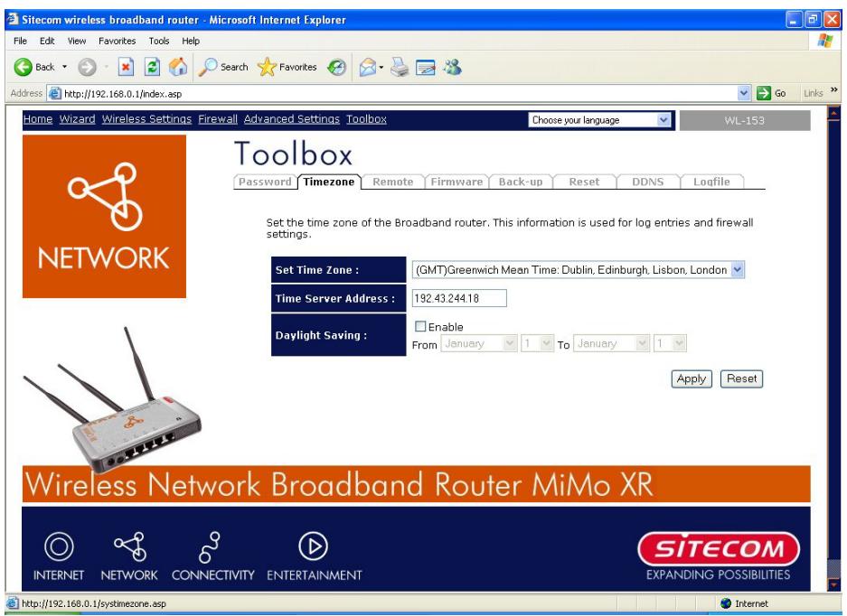This screenshot has width=847, height=616.
Task: Click the Search magnifier toolbar icon
Action: click(208, 67)
